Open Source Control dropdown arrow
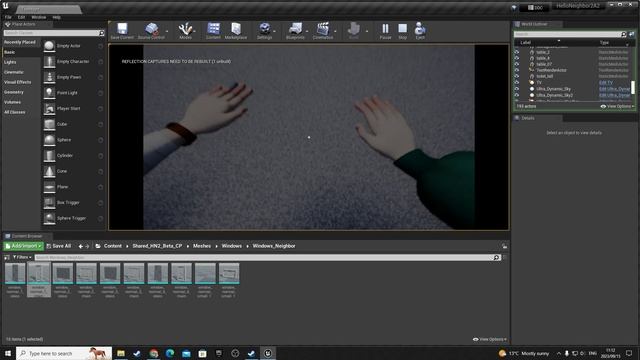Viewport: 640px width, 360px height. point(167,31)
